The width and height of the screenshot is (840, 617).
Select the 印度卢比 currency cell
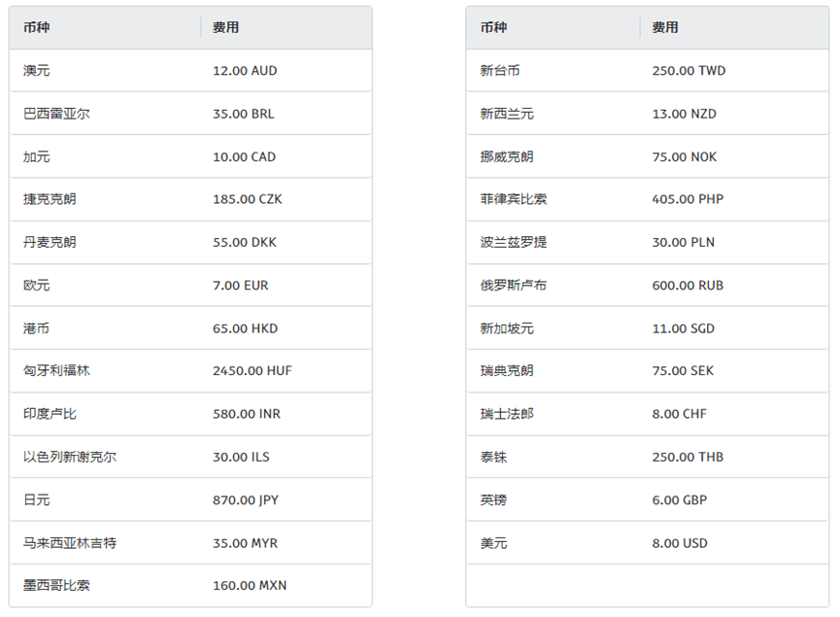50,413
